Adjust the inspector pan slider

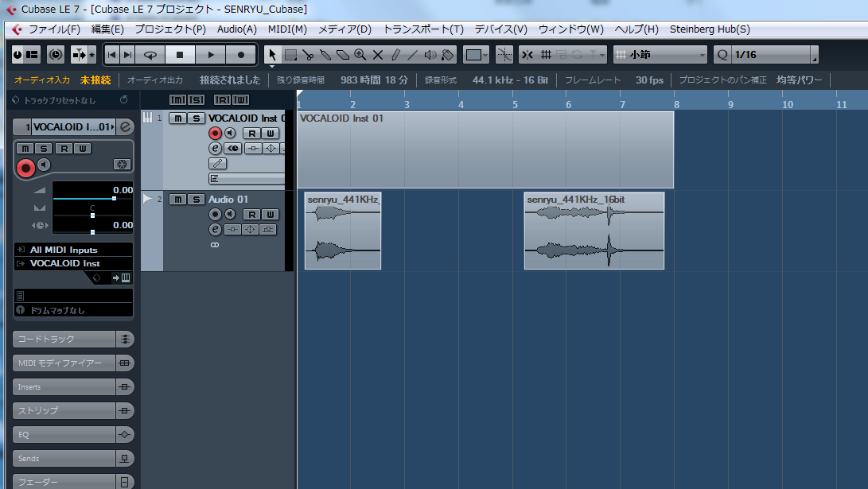(92, 215)
